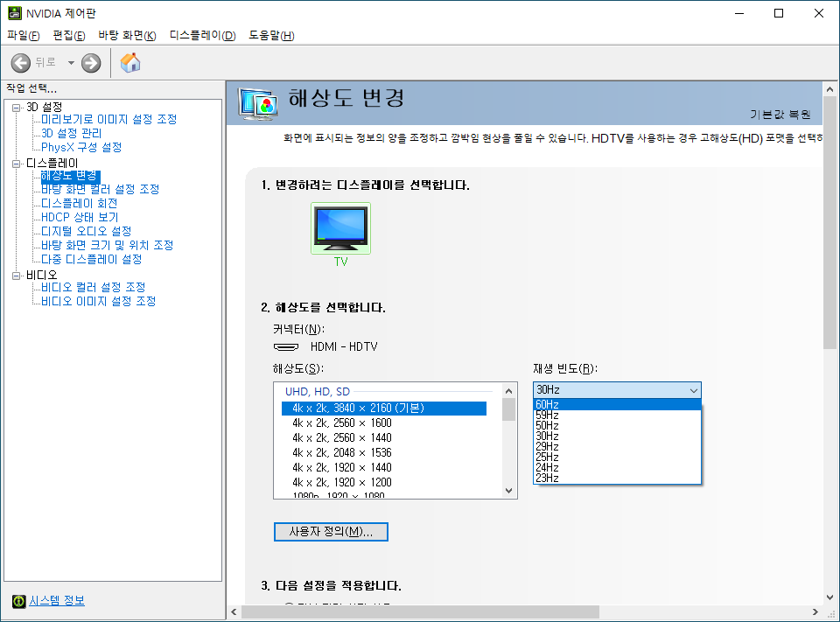Open the 도움말(H) menu
The image size is (840, 622).
coord(271,35)
